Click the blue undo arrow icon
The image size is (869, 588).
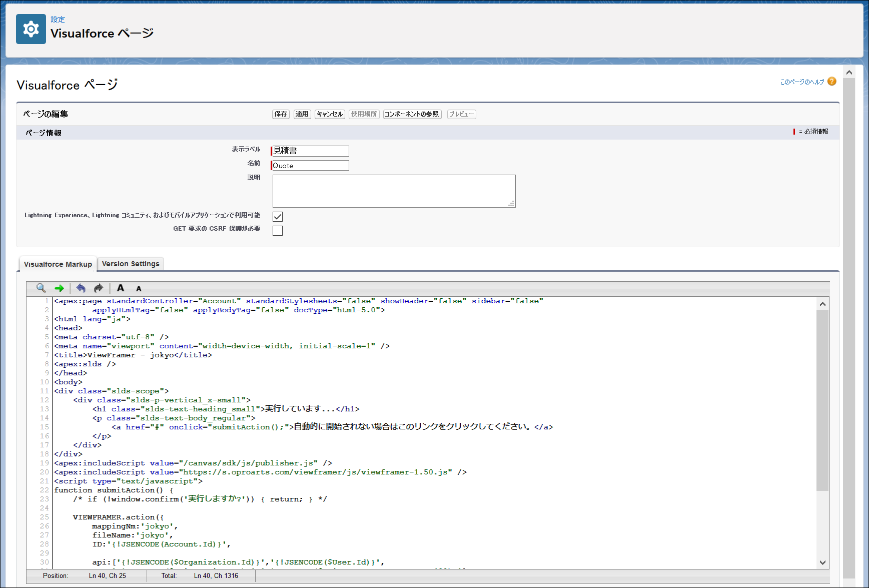[81, 288]
